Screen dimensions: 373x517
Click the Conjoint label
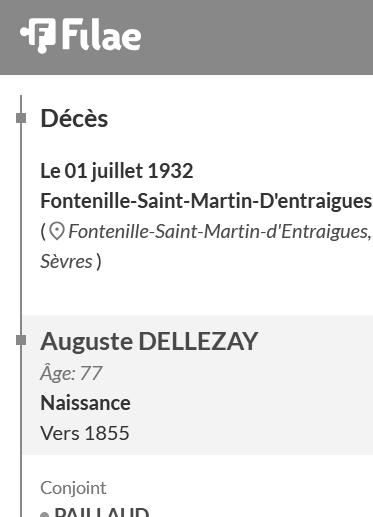(73, 488)
